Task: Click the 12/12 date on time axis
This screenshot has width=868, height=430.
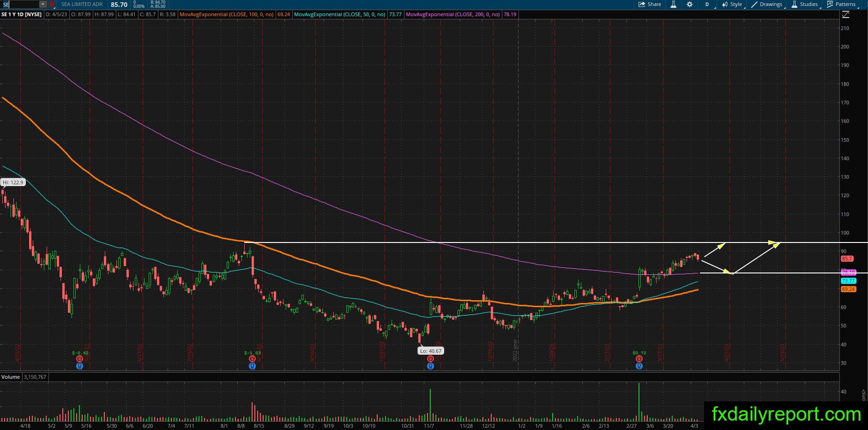Action: point(488,426)
